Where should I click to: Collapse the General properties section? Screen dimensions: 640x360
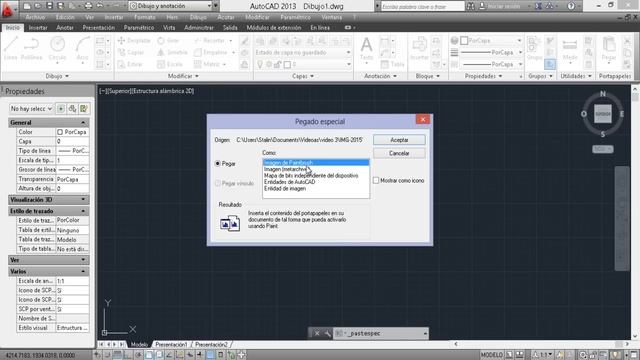tap(83, 122)
